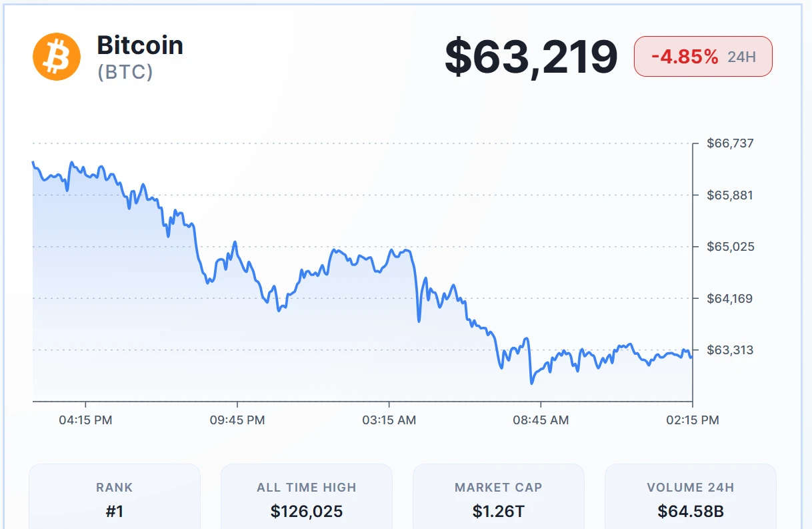
Task: Choose the 08:45 AM time marker
Action: pyautogui.click(x=541, y=420)
